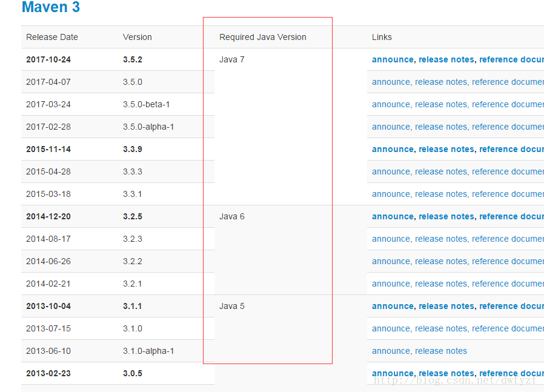Open reference documentation link for 3.1.0
The width and height of the screenshot is (544, 392).
(x=508, y=328)
